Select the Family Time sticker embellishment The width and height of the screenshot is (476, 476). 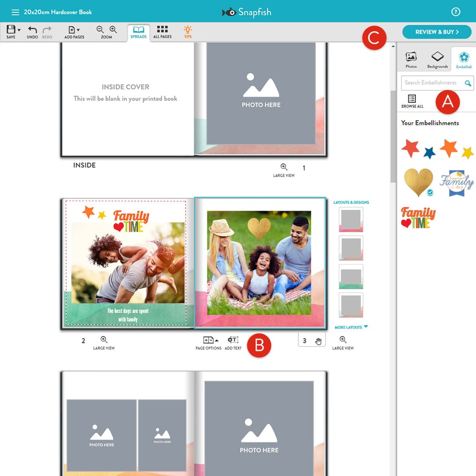click(x=417, y=218)
